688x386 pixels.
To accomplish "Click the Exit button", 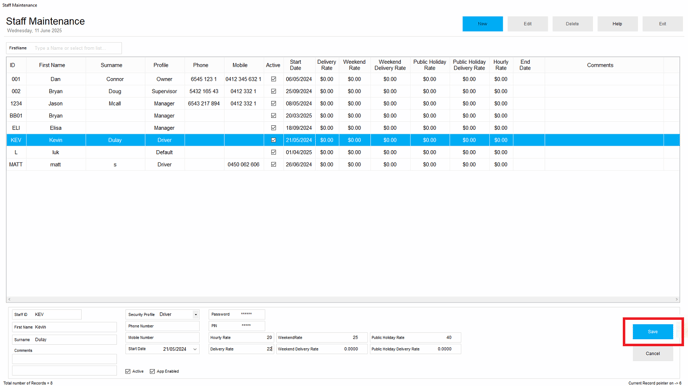I will click(663, 24).
